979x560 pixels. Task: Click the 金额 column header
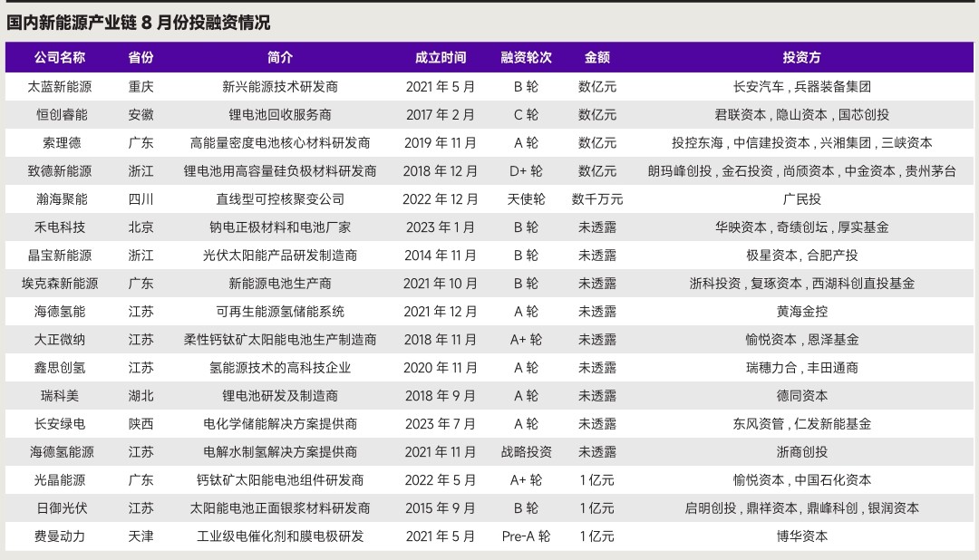596,57
